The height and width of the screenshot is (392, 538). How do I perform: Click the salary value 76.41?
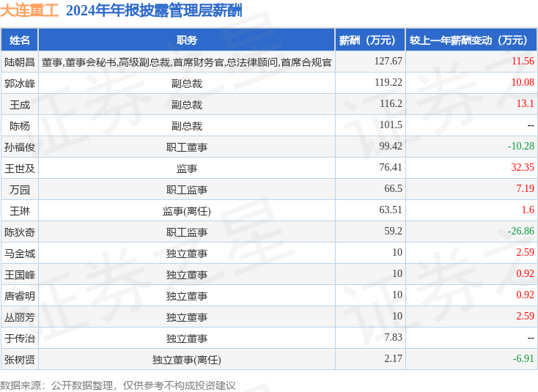tap(391, 167)
